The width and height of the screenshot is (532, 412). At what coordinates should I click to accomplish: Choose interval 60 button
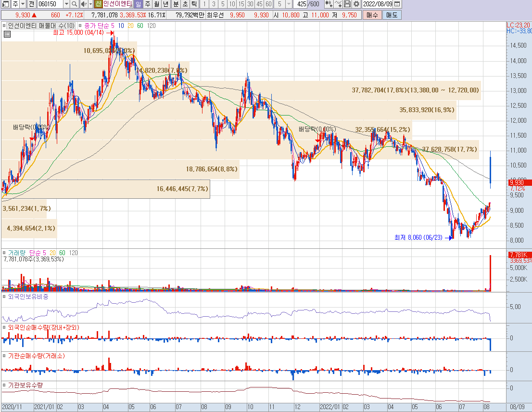[268, 4]
